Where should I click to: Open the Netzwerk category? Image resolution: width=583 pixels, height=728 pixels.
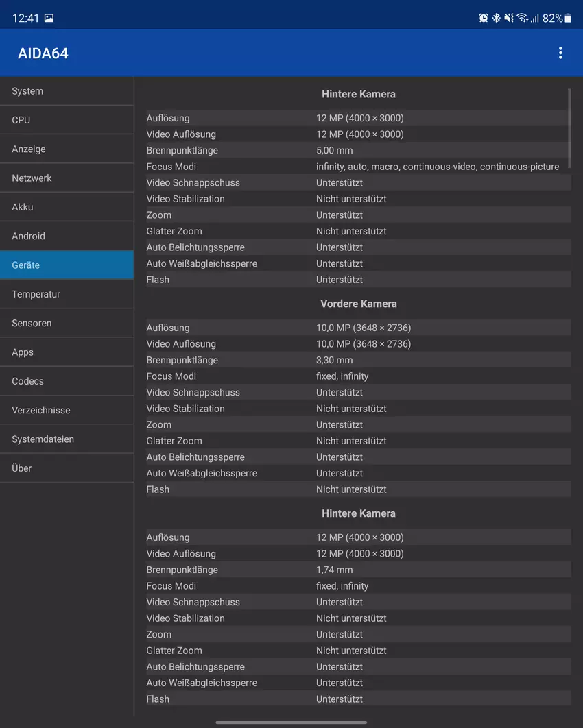point(67,178)
